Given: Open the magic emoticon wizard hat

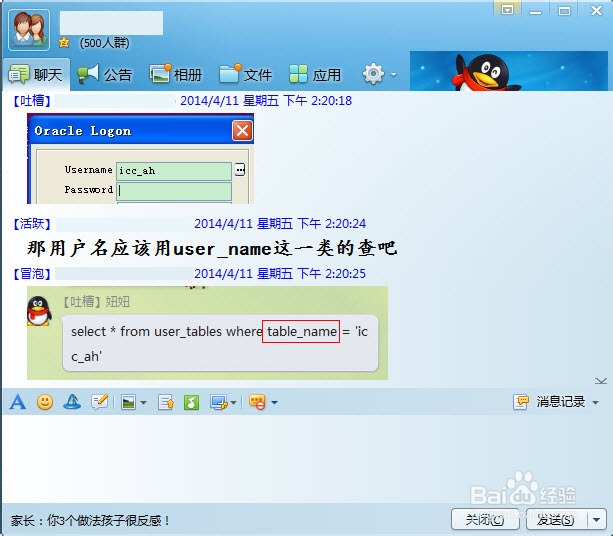Looking at the screenshot, I should pos(72,402).
